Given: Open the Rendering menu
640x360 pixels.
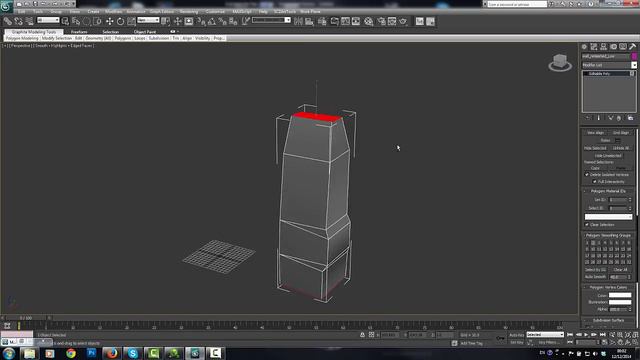Looking at the screenshot, I should click(x=189, y=11).
